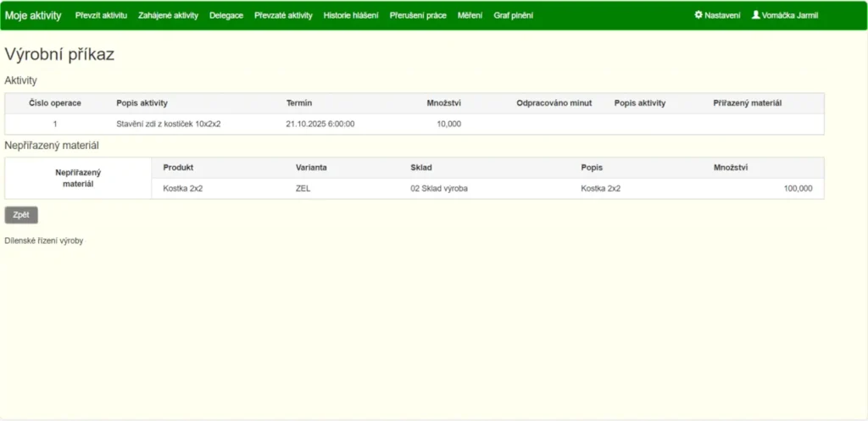Show Historie hlášení
Screen dimensions: 868x421
tap(351, 15)
